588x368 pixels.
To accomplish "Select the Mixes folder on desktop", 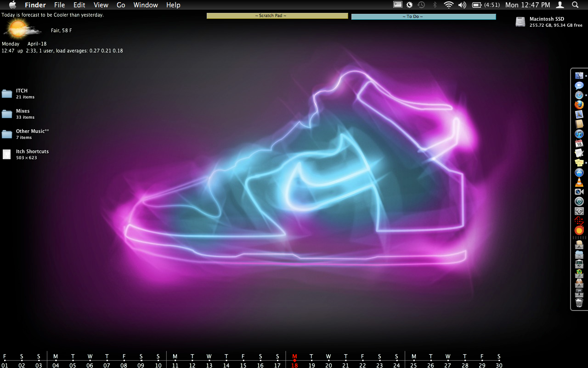I will click(7, 114).
